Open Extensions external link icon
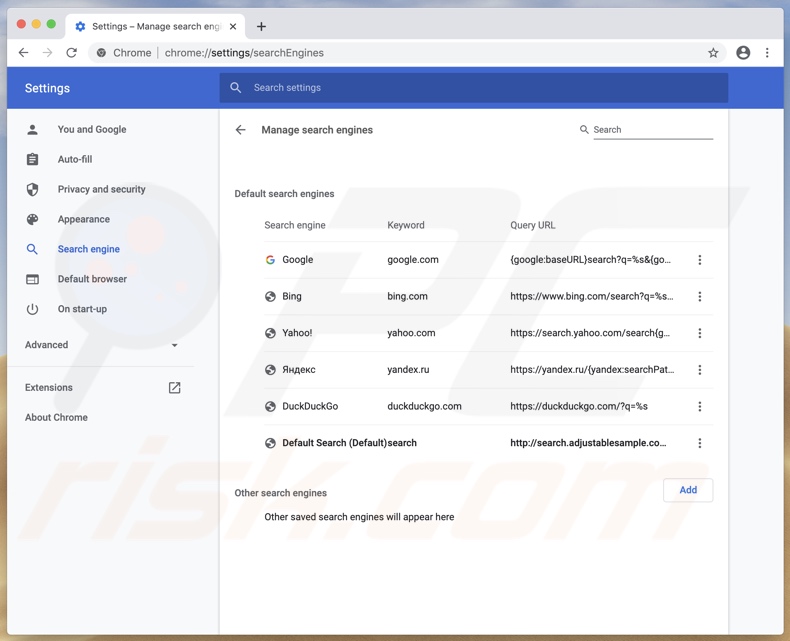The height and width of the screenshot is (641, 790). (x=174, y=388)
